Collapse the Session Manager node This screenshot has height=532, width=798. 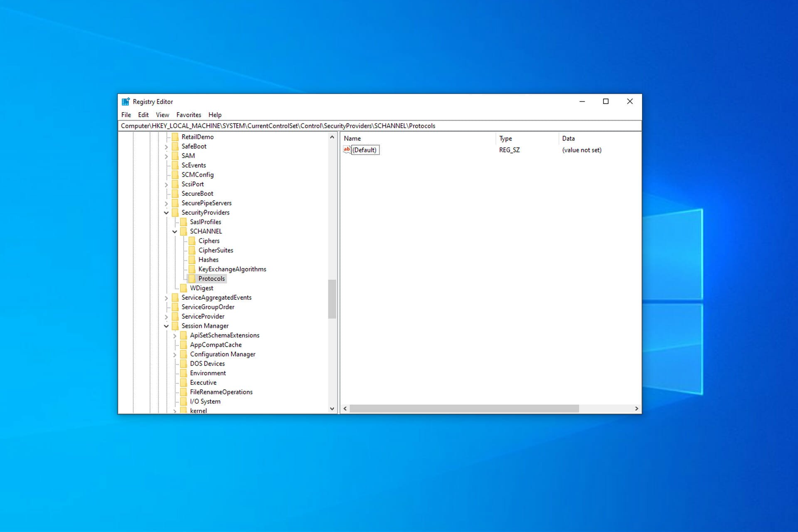(166, 326)
